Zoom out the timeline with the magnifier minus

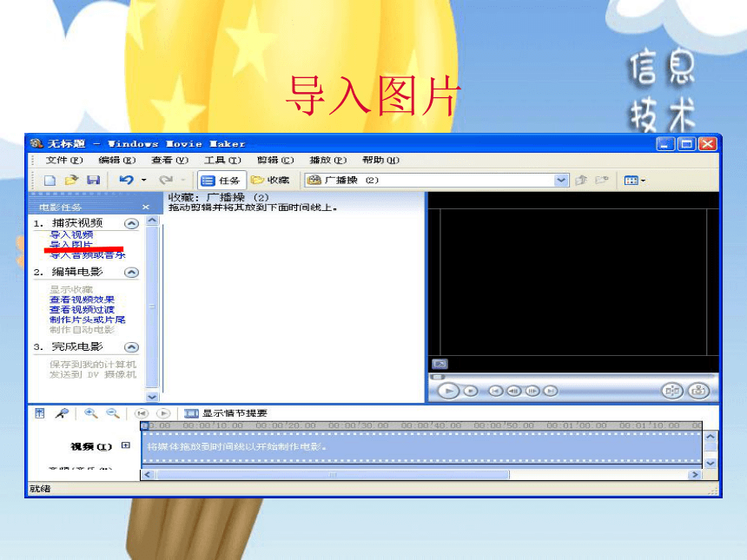click(x=112, y=413)
